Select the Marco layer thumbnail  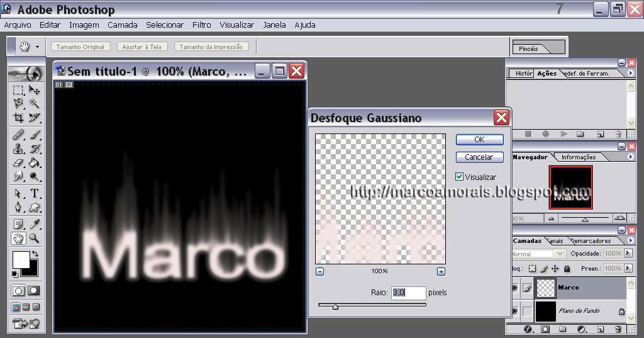pyautogui.click(x=546, y=288)
